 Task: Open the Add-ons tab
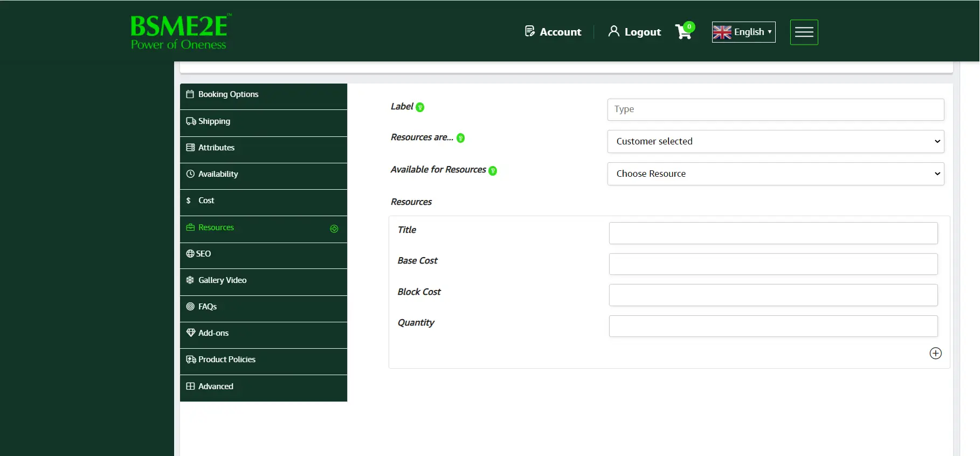coord(264,335)
